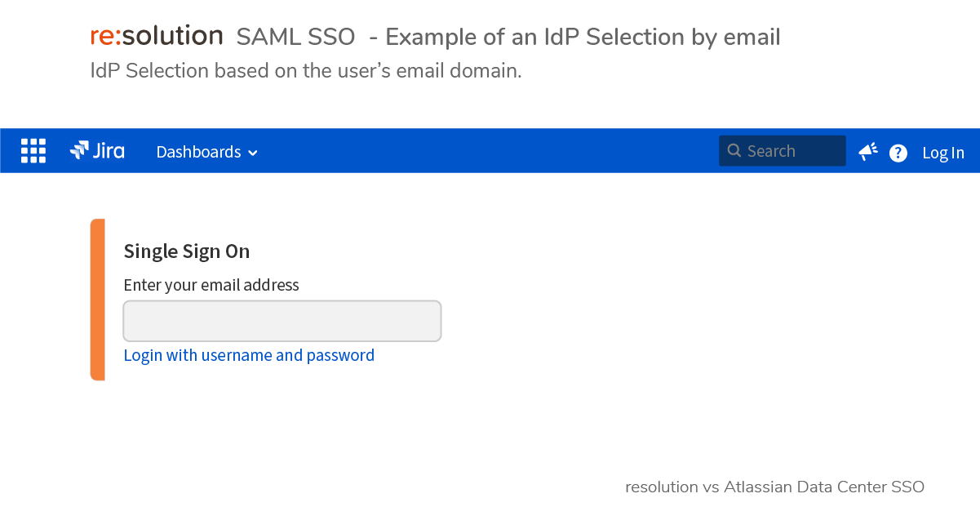This screenshot has height=507, width=980.
Task: Click the 'IdP Selection based on' subtitle
Action: 190,71
